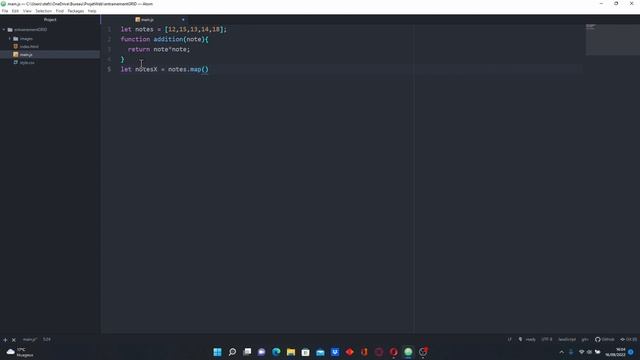This screenshot has width=640, height=360.
Task: Click the plus icon in status bar
Action: tap(5, 340)
